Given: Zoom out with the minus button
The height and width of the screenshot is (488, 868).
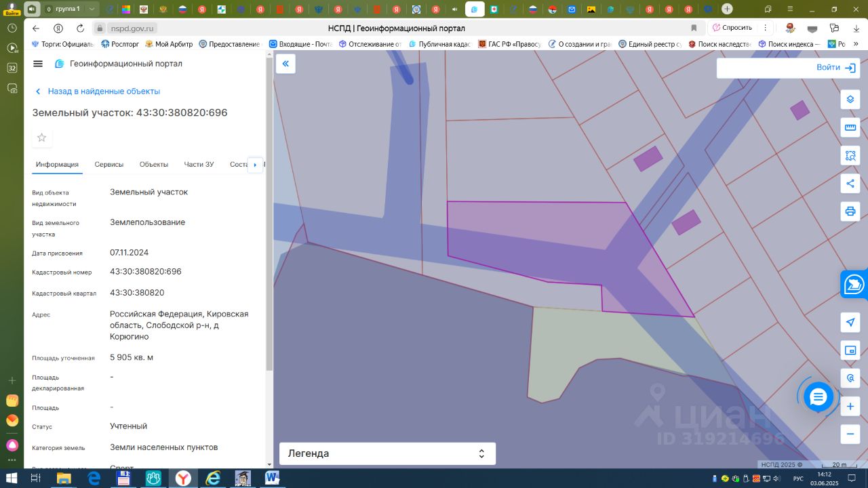Looking at the screenshot, I should 850,434.
